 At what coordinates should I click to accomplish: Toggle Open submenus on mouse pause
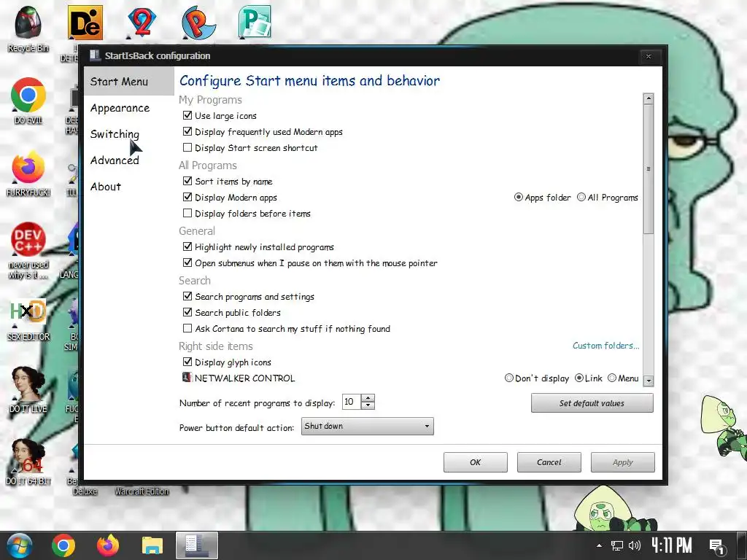click(187, 262)
